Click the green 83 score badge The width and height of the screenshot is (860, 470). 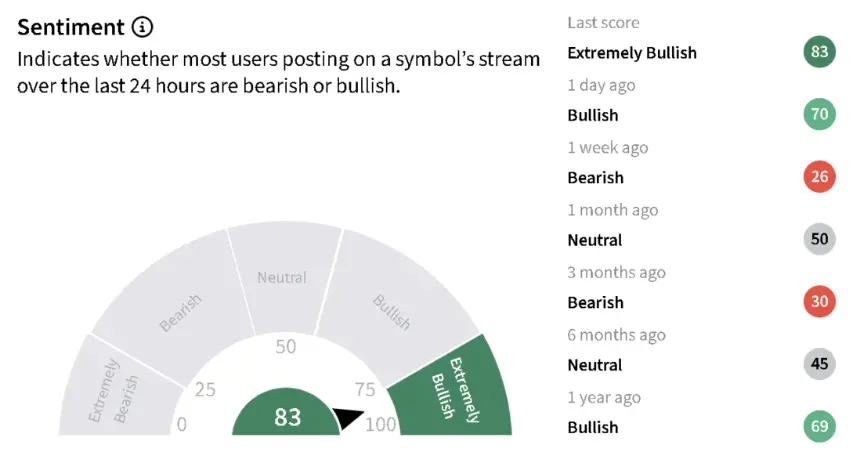pyautogui.click(x=819, y=52)
